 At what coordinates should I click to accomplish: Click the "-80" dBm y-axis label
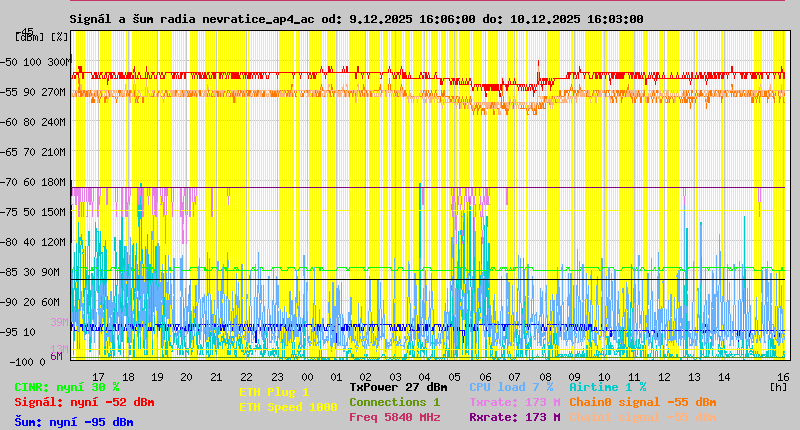9,242
